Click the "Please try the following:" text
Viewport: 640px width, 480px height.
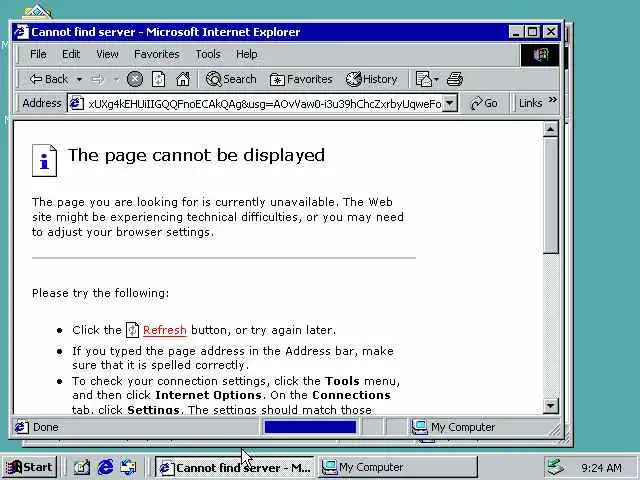(x=100, y=293)
